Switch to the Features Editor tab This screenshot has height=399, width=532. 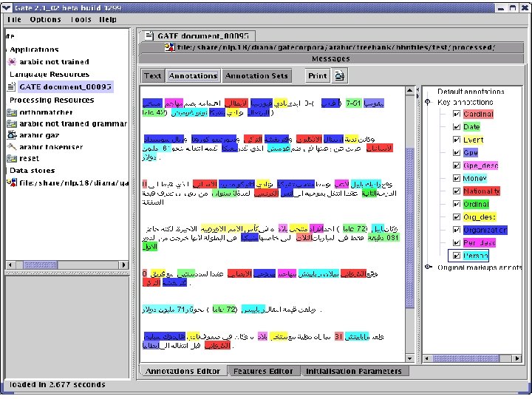(x=263, y=371)
